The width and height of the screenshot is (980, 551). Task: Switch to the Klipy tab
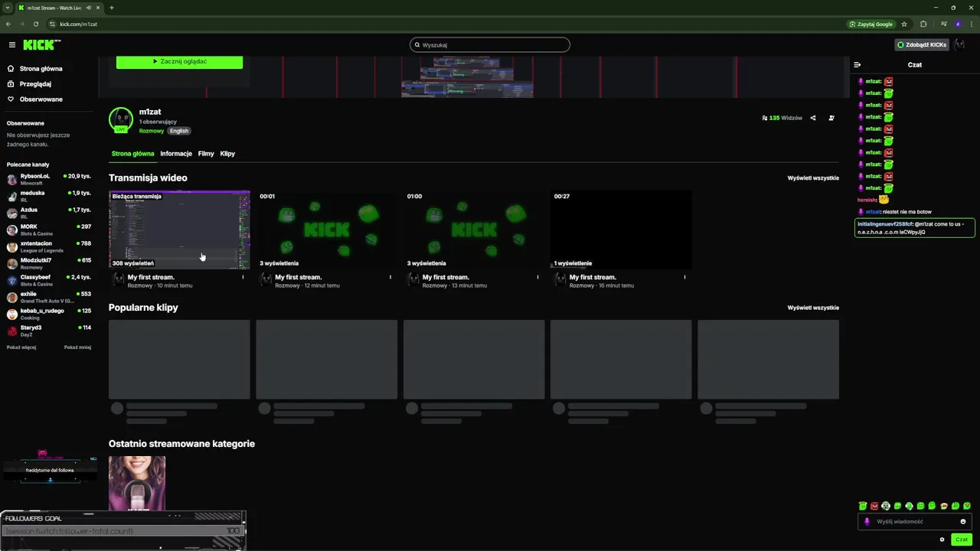[x=227, y=153]
